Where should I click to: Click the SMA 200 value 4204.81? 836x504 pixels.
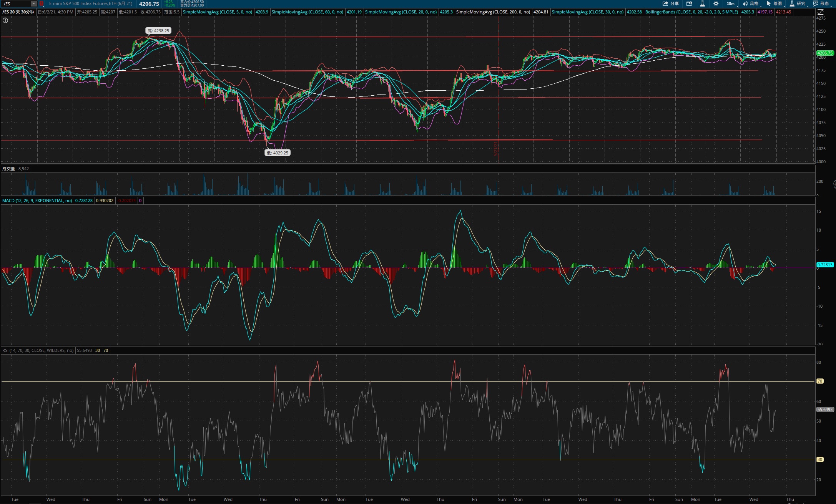pos(541,12)
